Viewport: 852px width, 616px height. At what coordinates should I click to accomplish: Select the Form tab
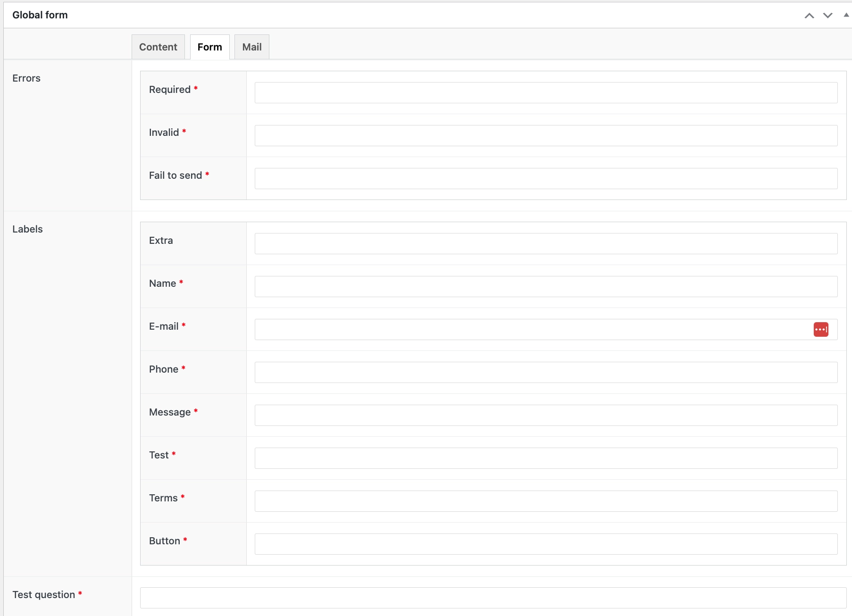coord(209,47)
